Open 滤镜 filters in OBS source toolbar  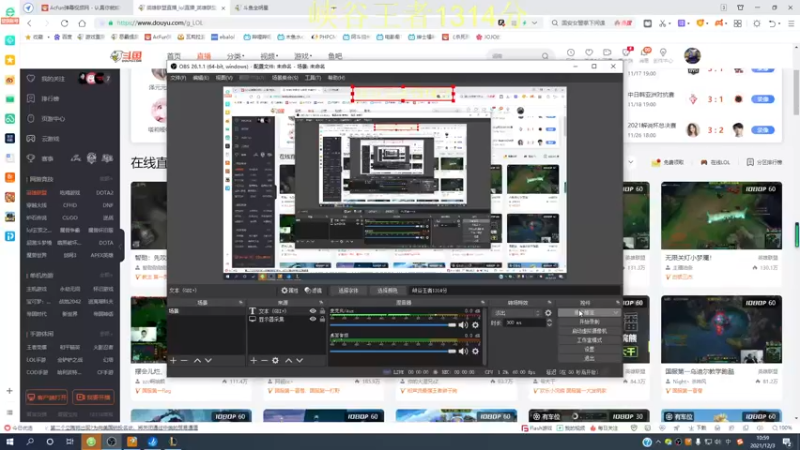click(x=313, y=290)
